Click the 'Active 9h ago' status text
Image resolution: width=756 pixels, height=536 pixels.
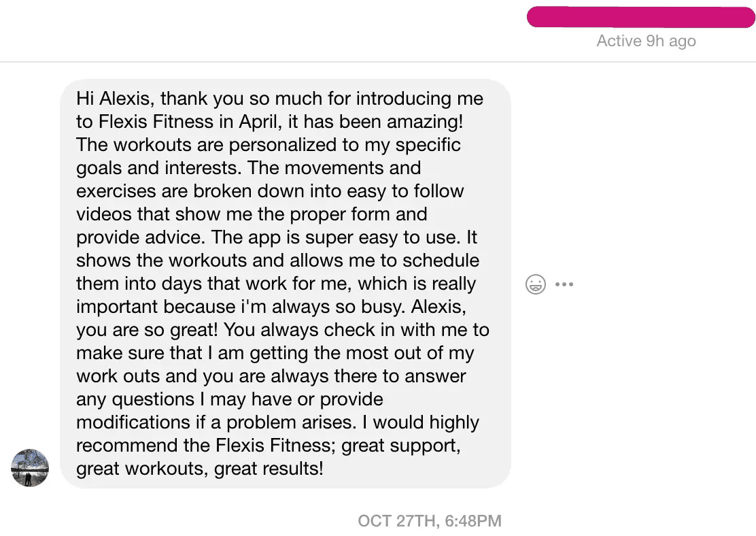646,41
